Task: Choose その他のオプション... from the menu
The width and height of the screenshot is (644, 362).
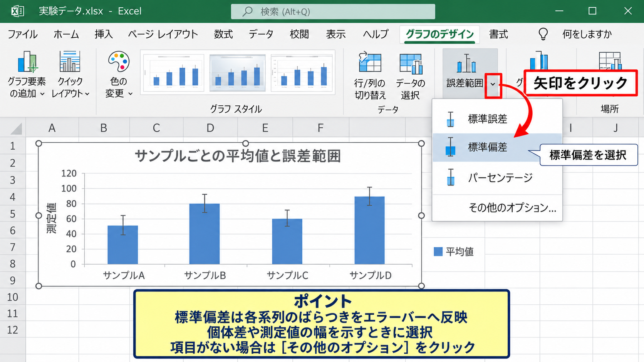Action: 497,208
